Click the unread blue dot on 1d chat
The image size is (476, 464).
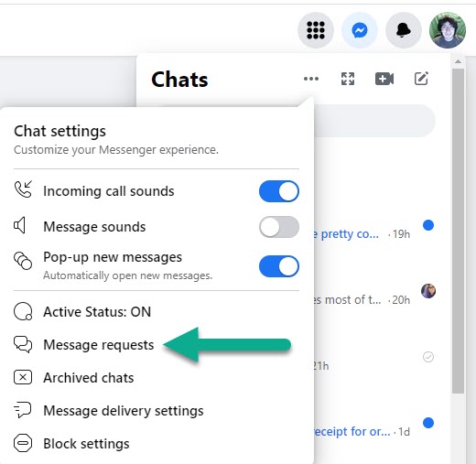coord(428,423)
